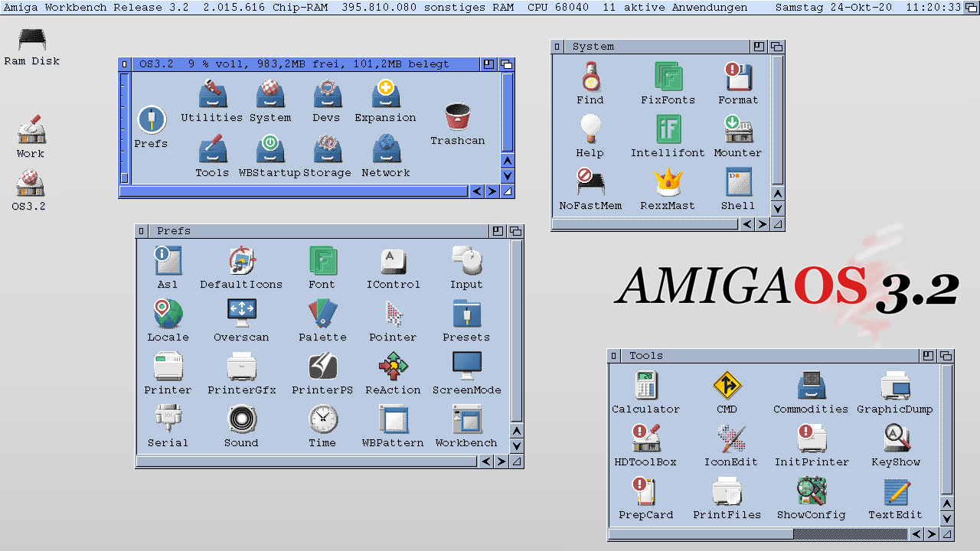Open Sound preferences
The height and width of the screenshot is (551, 980).
point(241,419)
